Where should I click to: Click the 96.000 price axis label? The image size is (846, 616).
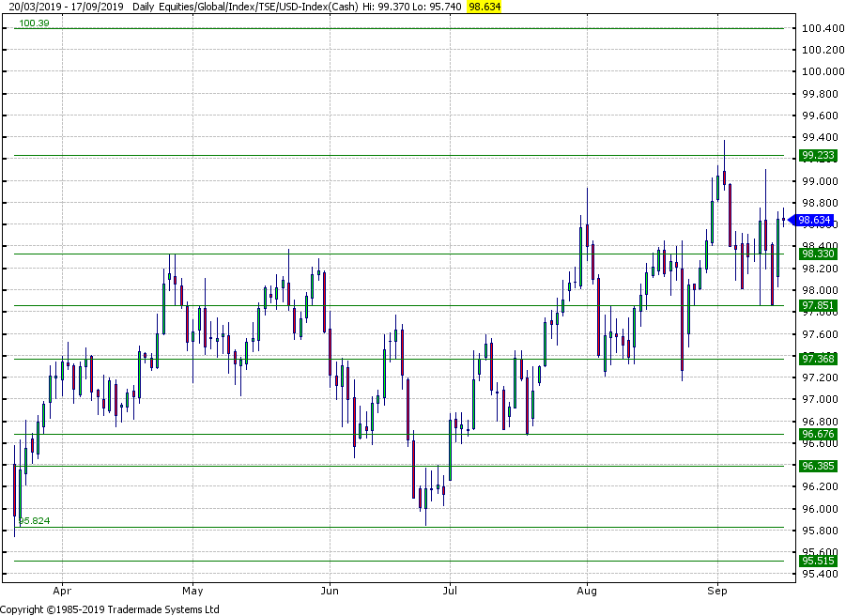[820, 509]
